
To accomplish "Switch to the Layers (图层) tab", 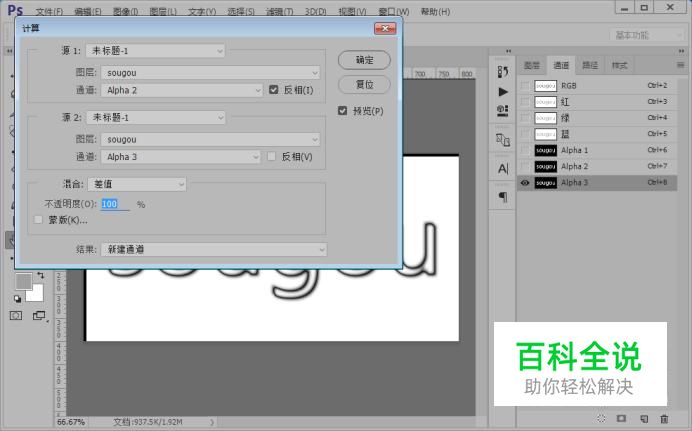I will [532, 65].
